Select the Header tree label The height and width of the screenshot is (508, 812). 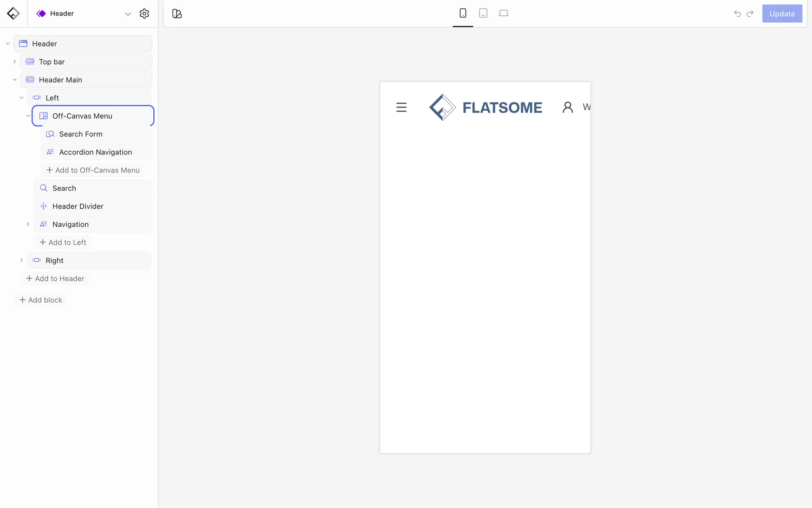pos(44,44)
